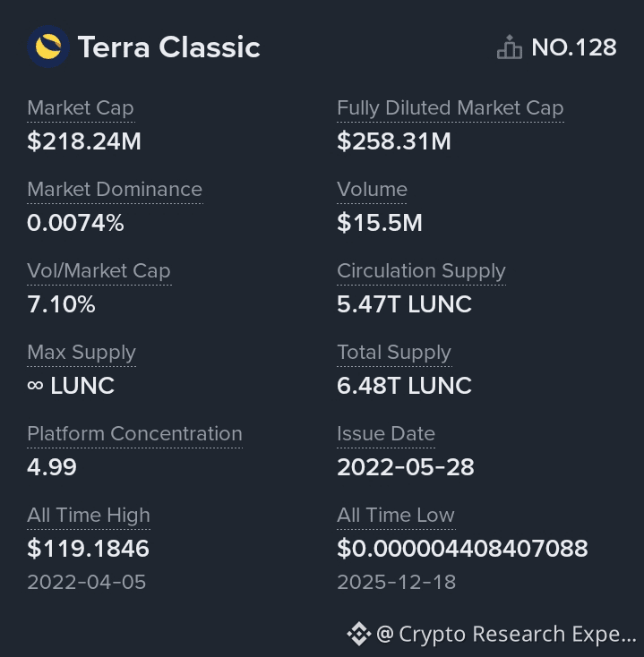Tap the Volume label

[x=372, y=190]
